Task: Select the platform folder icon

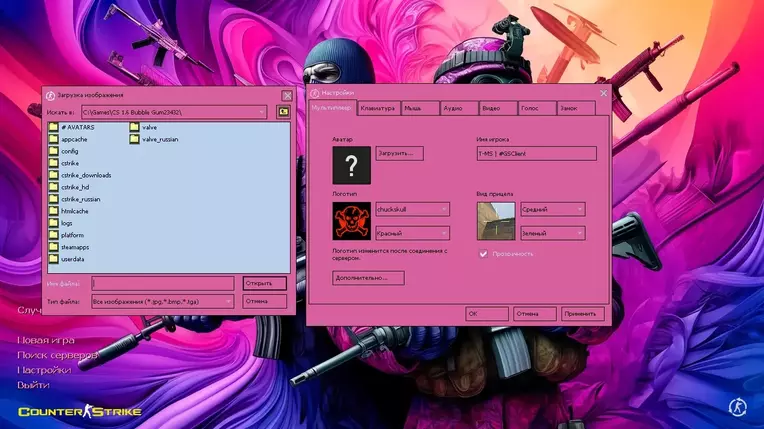Action: [54, 235]
